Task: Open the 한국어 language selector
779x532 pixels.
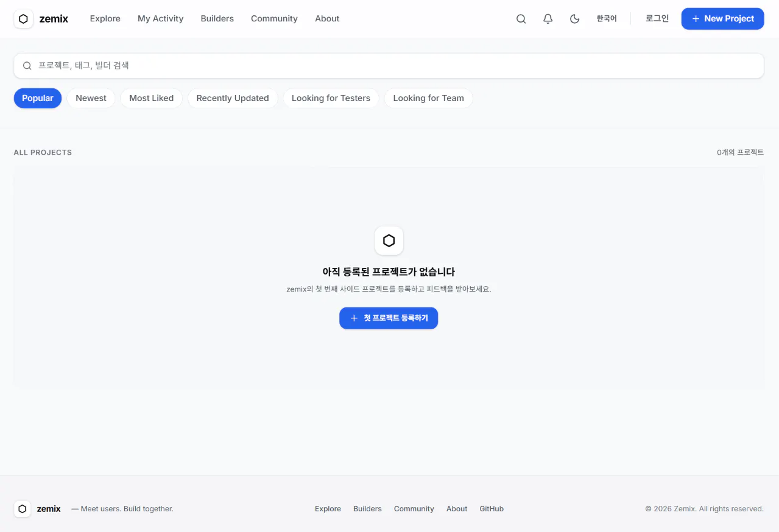Action: point(607,19)
